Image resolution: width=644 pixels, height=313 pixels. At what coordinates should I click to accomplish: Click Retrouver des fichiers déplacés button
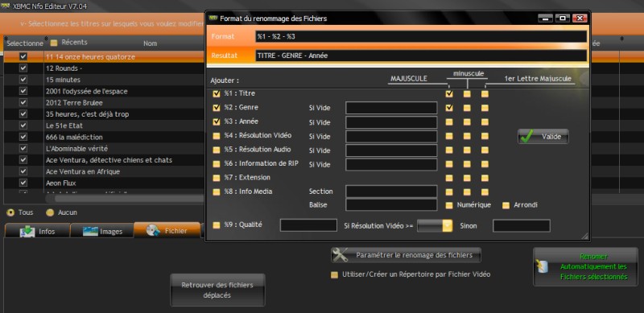tap(217, 290)
